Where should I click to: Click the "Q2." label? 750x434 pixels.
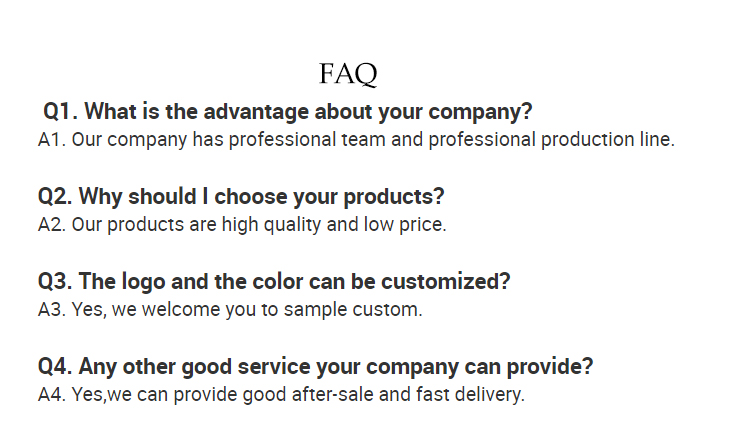55,197
